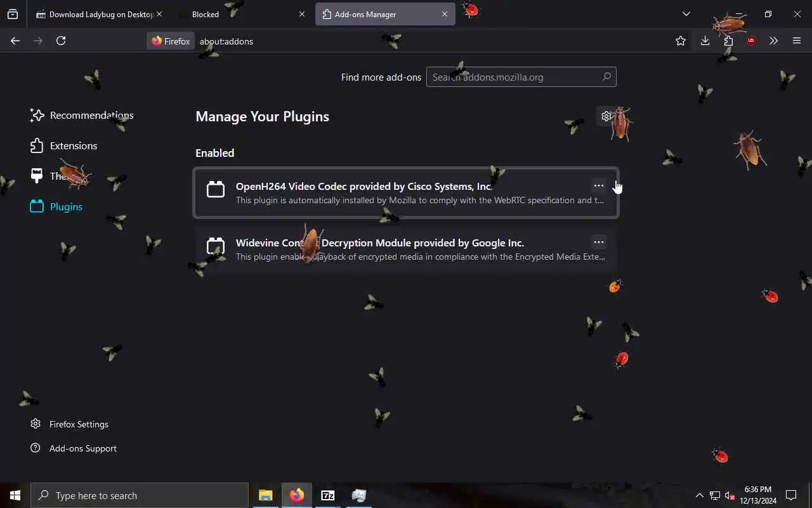
Task: Reload the current page
Action: [61, 41]
